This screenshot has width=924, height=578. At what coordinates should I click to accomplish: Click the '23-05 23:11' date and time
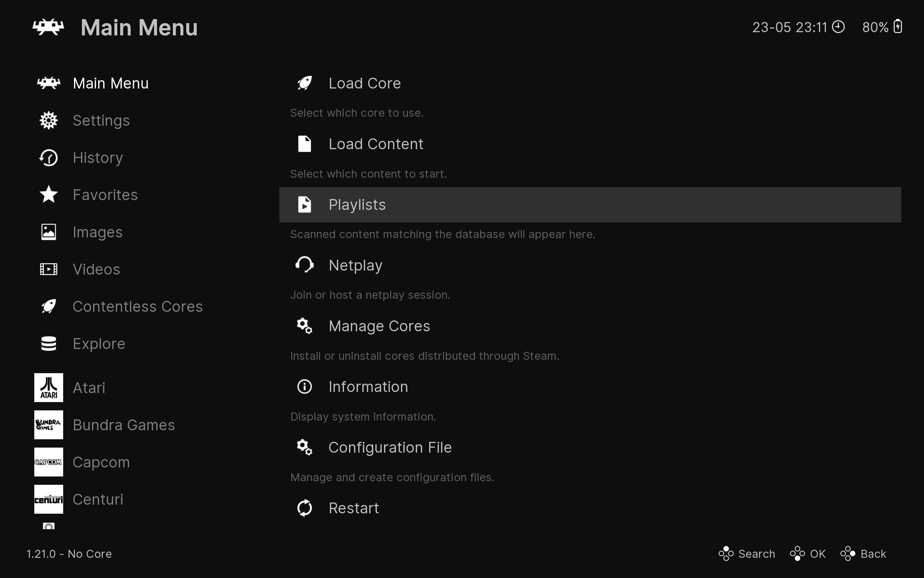[x=789, y=27]
